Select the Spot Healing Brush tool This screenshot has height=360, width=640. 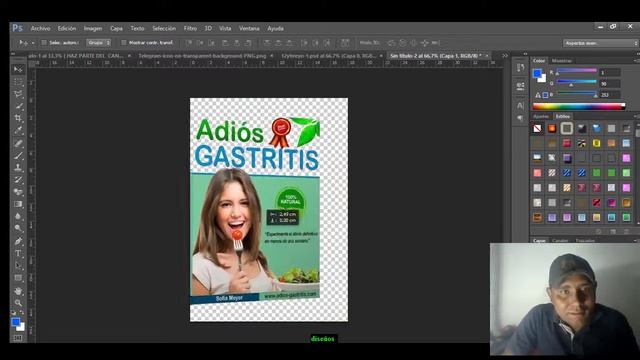click(18, 143)
